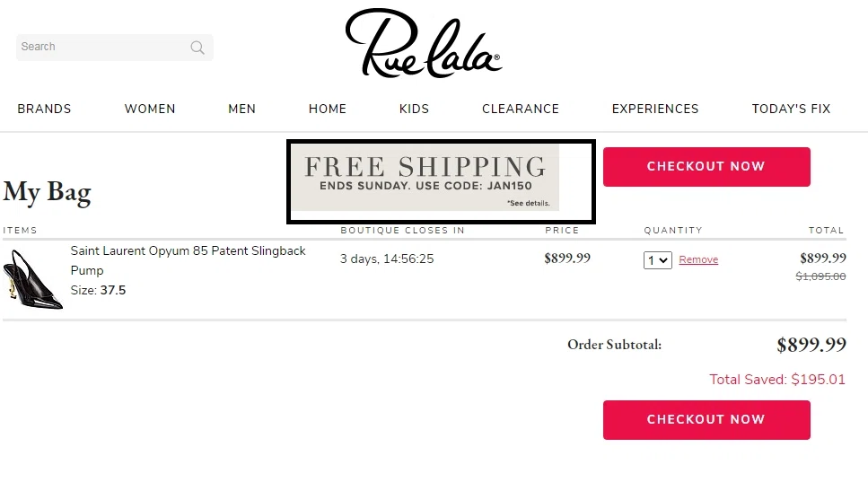Click the Rue La La logo
The image size is (868, 491).
[423, 43]
